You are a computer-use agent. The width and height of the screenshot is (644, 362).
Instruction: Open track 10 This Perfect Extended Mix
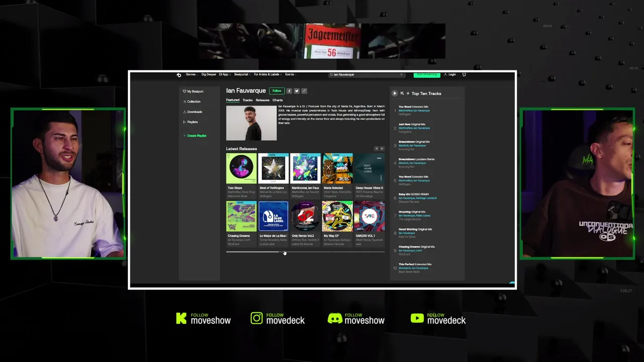(415, 264)
